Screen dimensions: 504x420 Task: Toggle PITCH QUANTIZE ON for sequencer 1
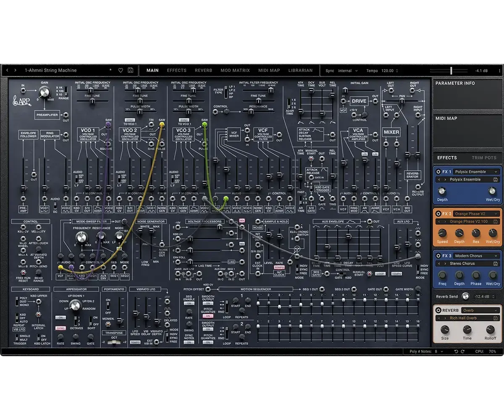[x=207, y=316]
